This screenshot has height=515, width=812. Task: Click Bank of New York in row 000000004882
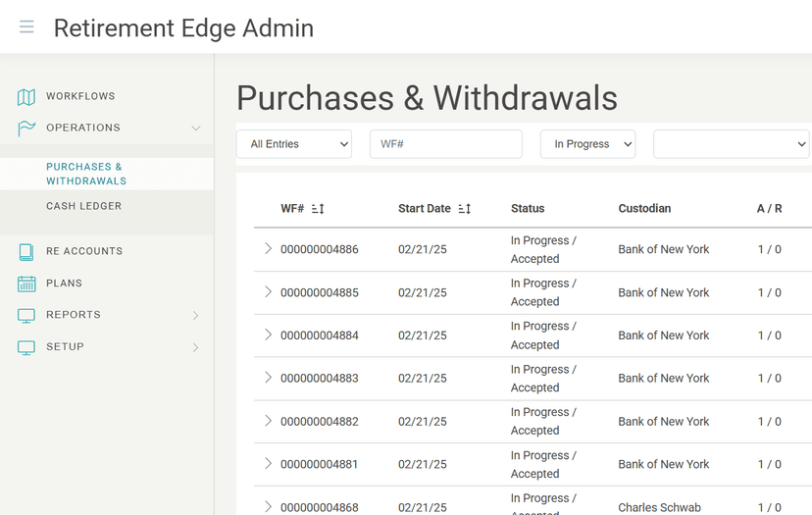(664, 422)
